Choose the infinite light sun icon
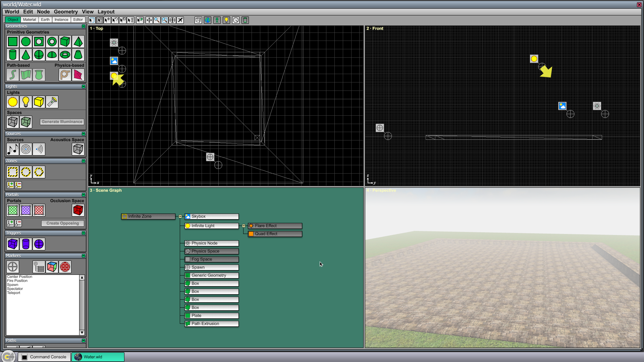 click(x=13, y=102)
